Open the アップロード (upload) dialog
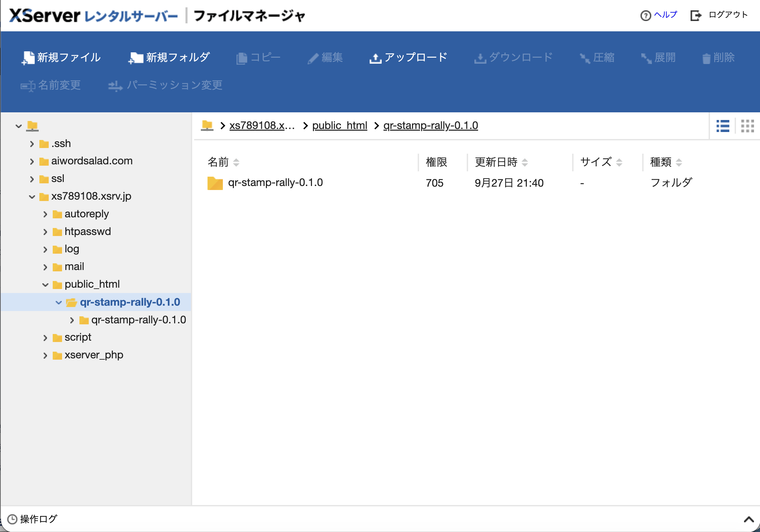The height and width of the screenshot is (532, 760). [408, 58]
